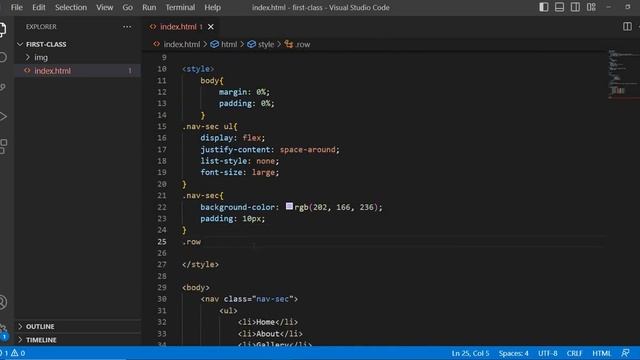Image resolution: width=640 pixels, height=360 pixels.
Task: Click the <body> tag on line 29
Action: [x=196, y=287]
